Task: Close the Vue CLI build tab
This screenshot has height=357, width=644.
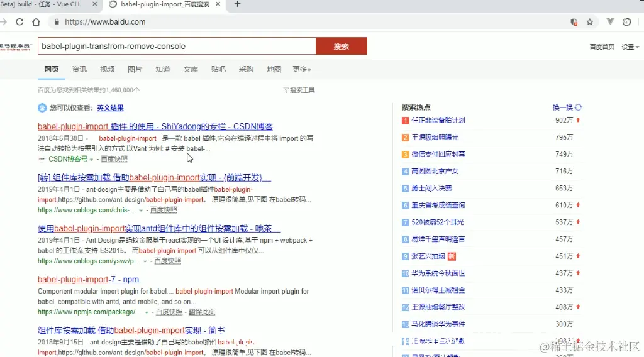Action: pyautogui.click(x=94, y=4)
